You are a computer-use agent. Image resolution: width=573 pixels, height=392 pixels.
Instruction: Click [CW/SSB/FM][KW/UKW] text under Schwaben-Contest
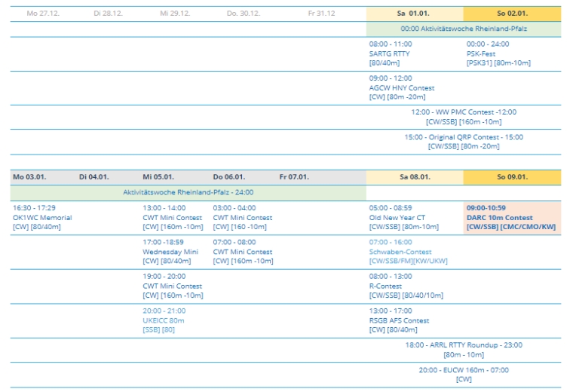(408, 262)
